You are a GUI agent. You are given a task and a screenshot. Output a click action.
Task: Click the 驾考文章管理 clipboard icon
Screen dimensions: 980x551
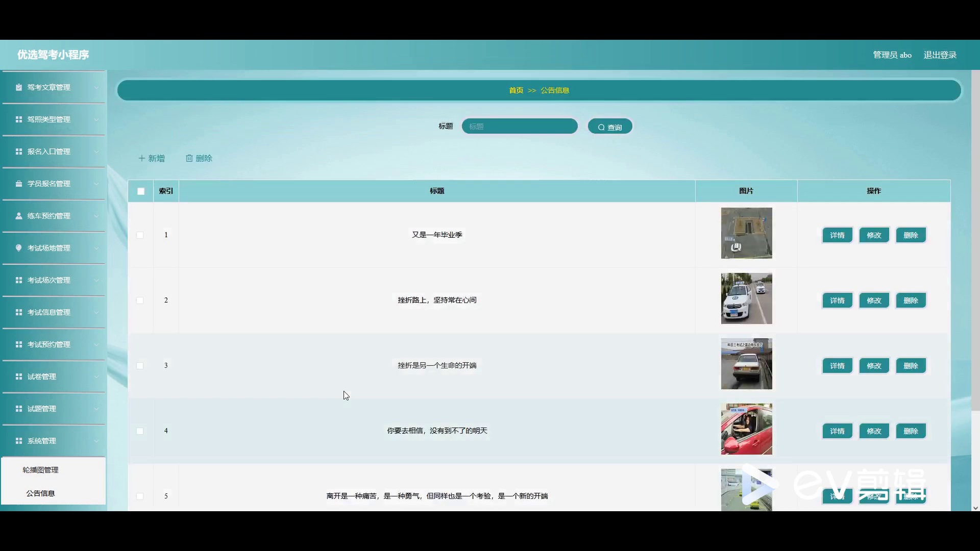[19, 87]
